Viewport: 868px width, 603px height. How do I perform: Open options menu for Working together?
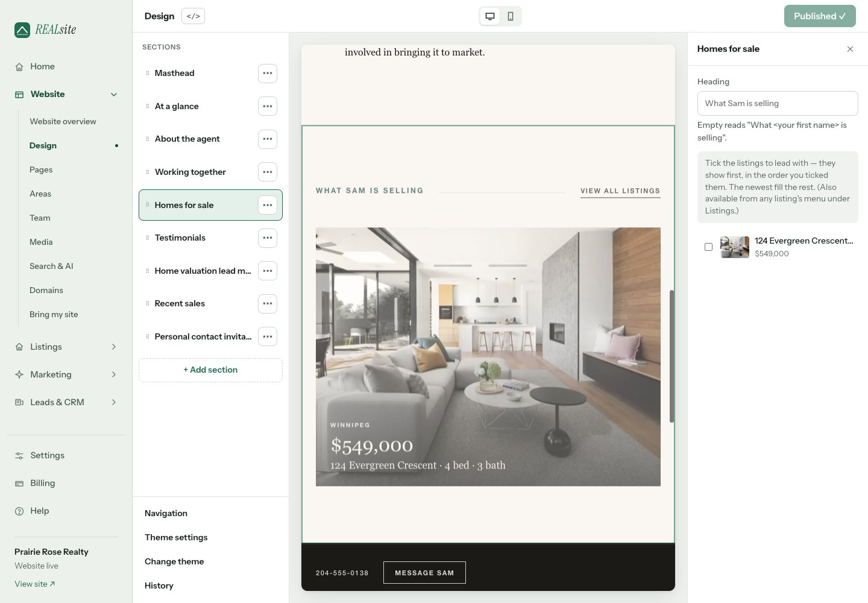click(x=268, y=172)
